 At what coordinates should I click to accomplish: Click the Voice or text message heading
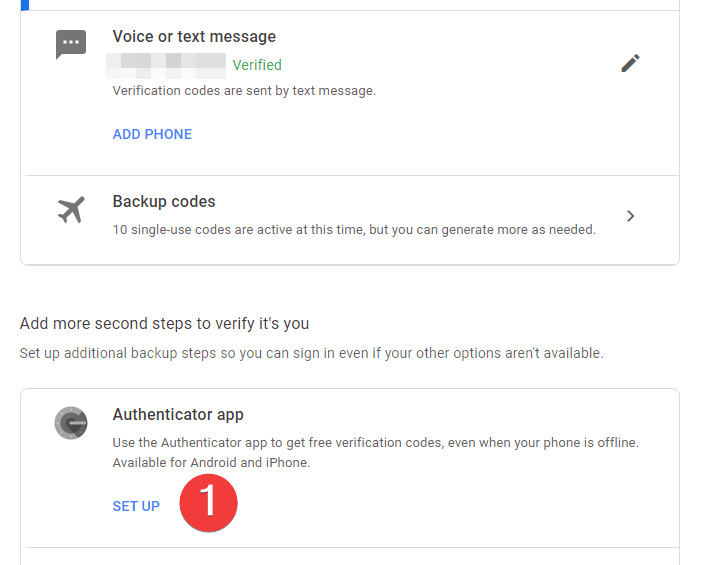pos(194,36)
